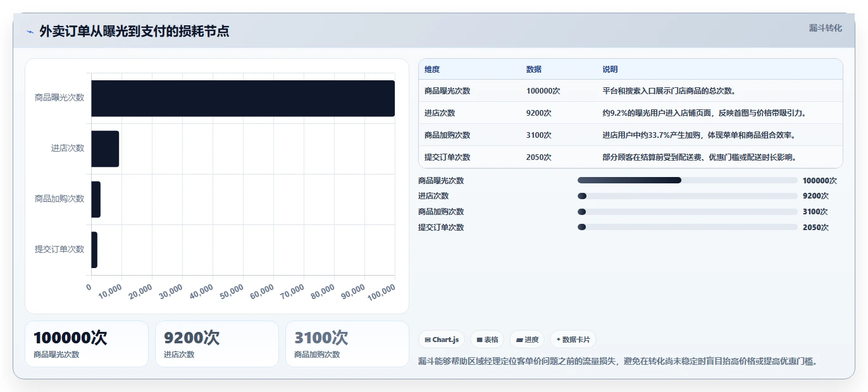Select the 进店次数 cell in the table

[440, 113]
